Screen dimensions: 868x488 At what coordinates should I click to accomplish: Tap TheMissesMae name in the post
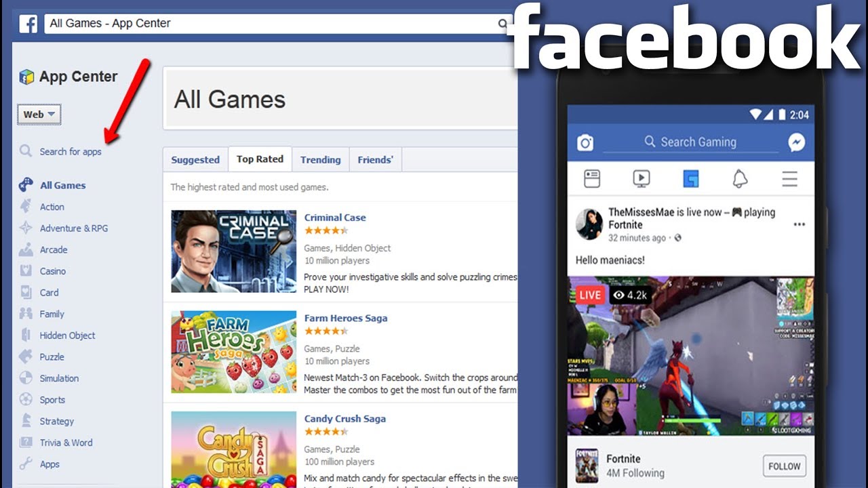tap(642, 212)
